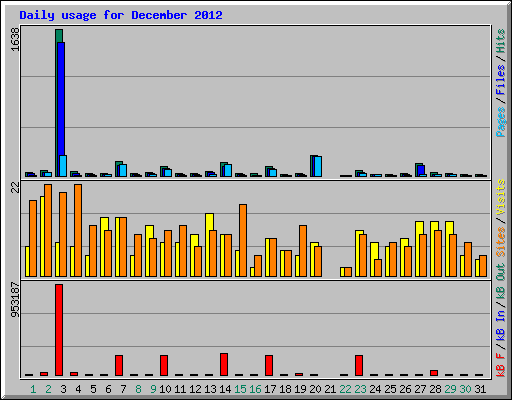512x400 pixels.
Task: Click day 26 on the date axis
Action: (405, 389)
